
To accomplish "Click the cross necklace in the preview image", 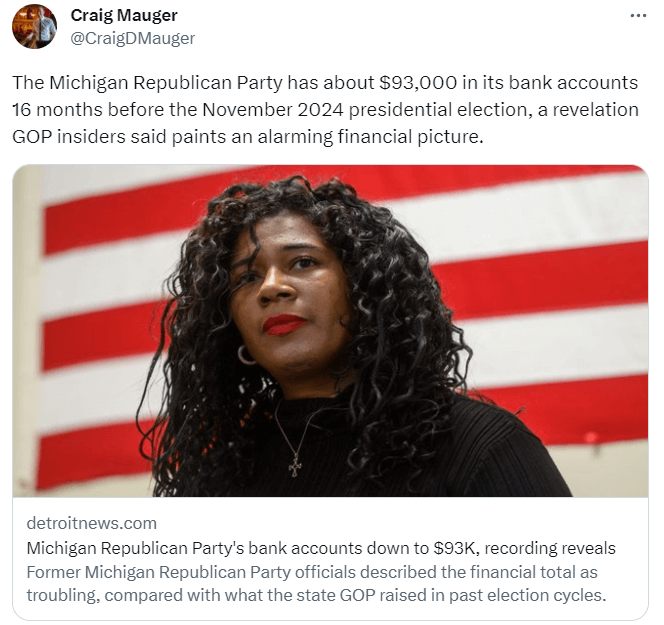I will 295,466.
